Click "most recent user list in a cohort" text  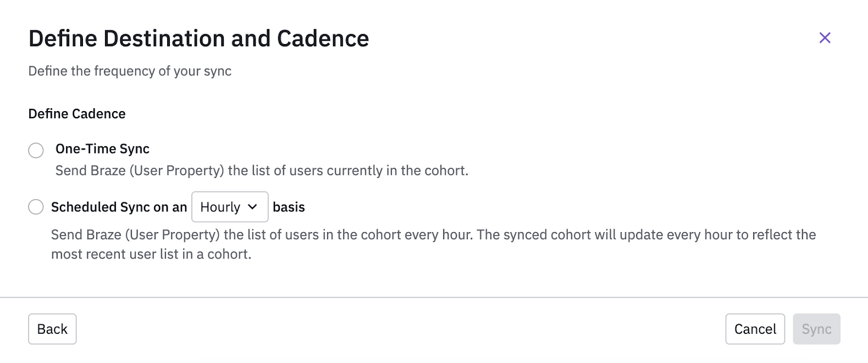[x=151, y=254]
